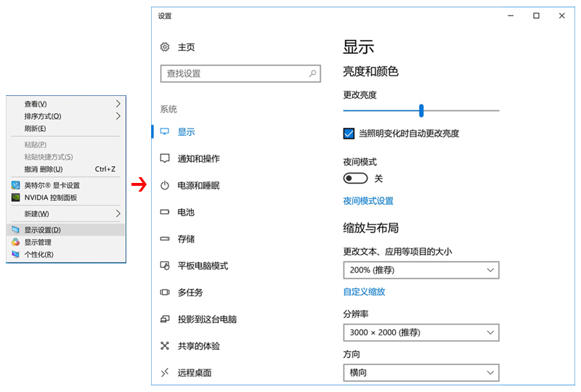Click the Home gear icon
581x392 pixels.
point(165,47)
